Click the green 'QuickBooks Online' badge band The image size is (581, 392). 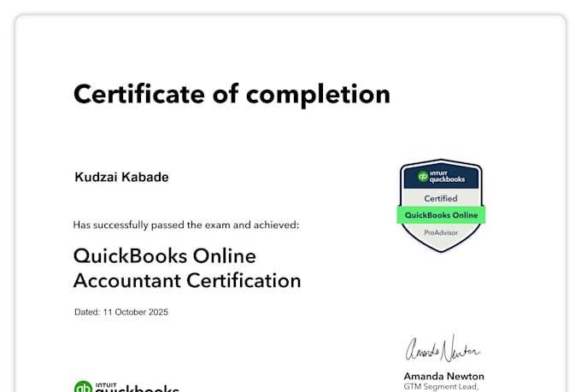pyautogui.click(x=441, y=215)
